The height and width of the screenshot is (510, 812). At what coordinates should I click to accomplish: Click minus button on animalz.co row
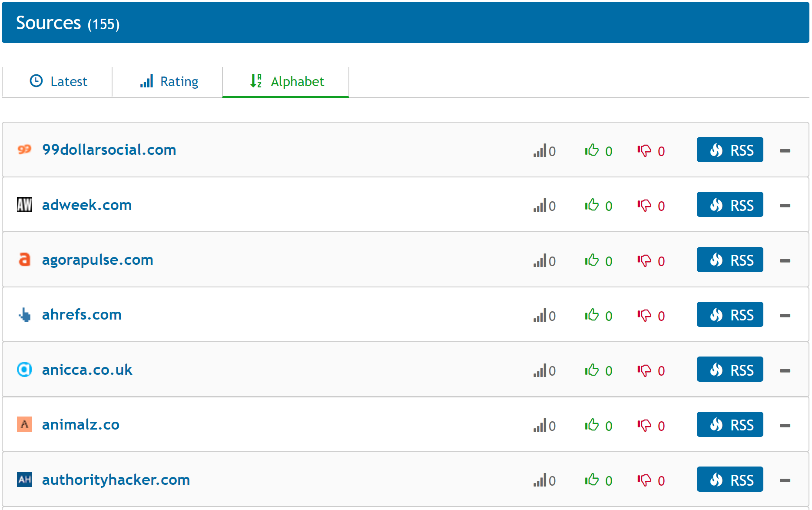click(785, 426)
